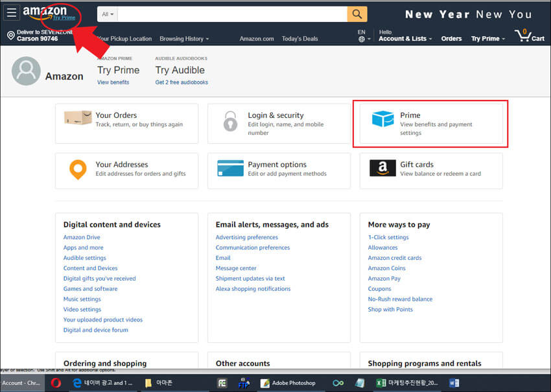Open No-Rush reward balance link
The image size is (551, 392).
click(400, 299)
